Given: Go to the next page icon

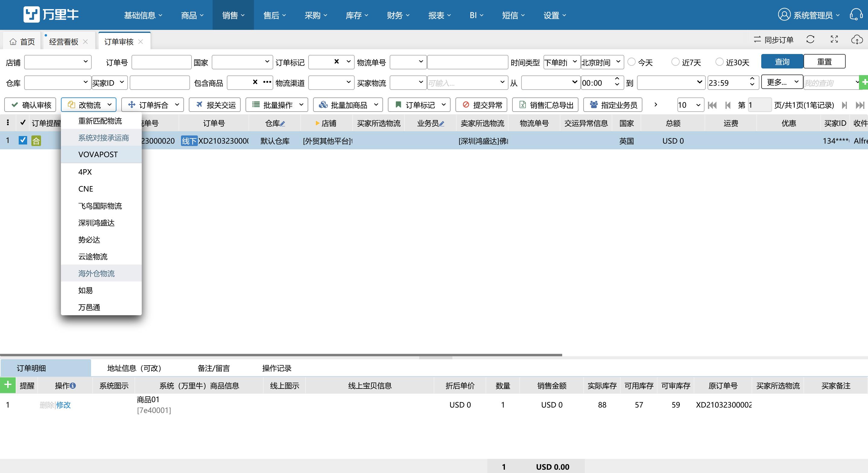Looking at the screenshot, I should click(844, 105).
